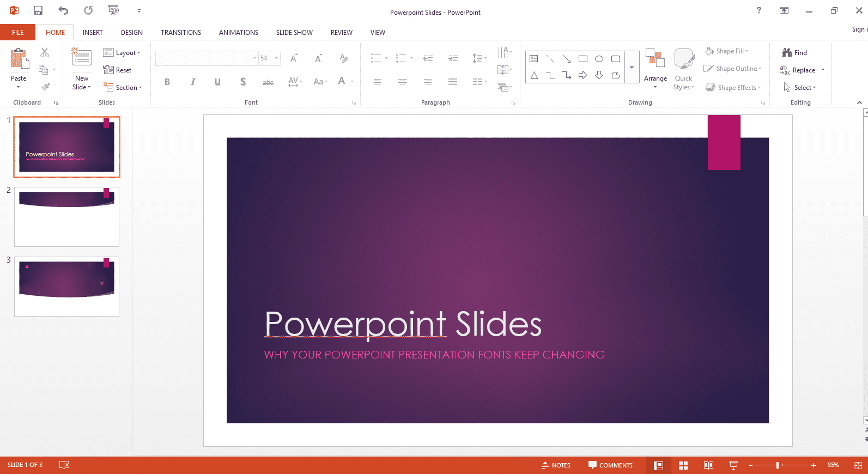Switch to Reading View icon in status bar
Image resolution: width=868 pixels, height=474 pixels.
point(708,465)
